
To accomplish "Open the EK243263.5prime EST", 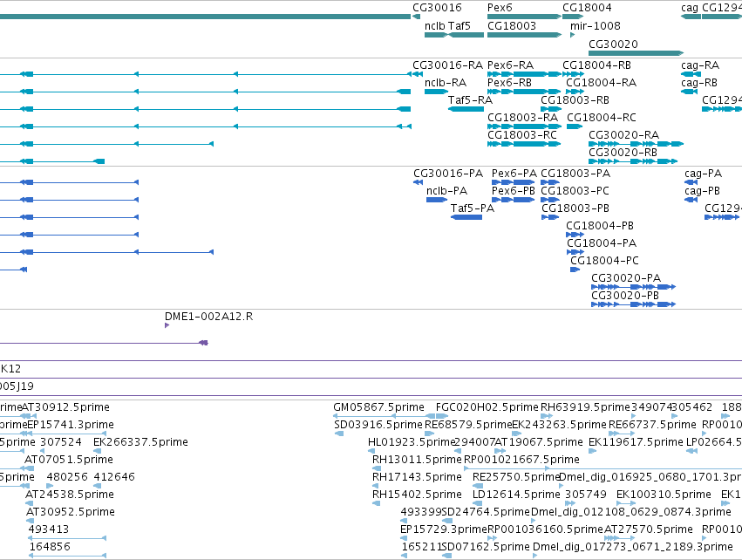I will 517,434.
